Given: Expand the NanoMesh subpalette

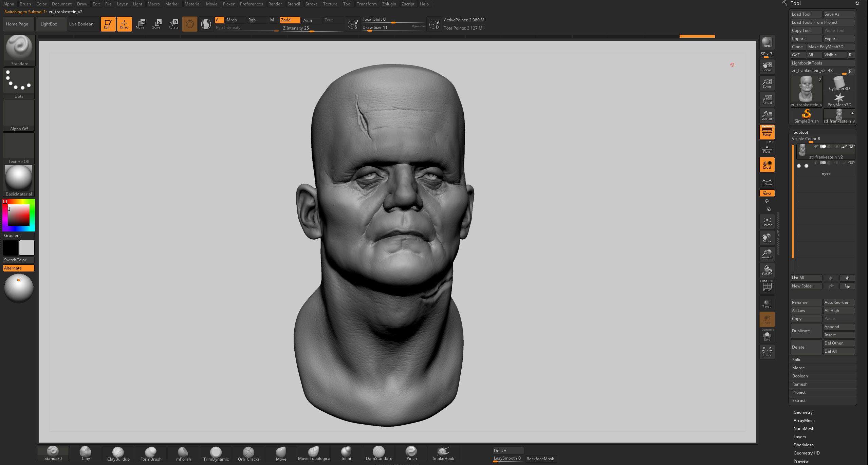Looking at the screenshot, I should tap(804, 429).
